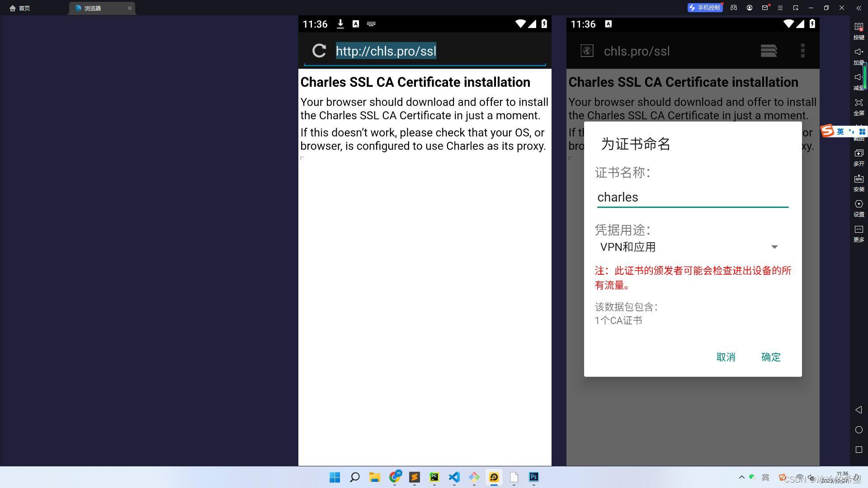Click the http://chls.pro/ssl address field
This screenshot has width=868, height=488.
pyautogui.click(x=386, y=51)
